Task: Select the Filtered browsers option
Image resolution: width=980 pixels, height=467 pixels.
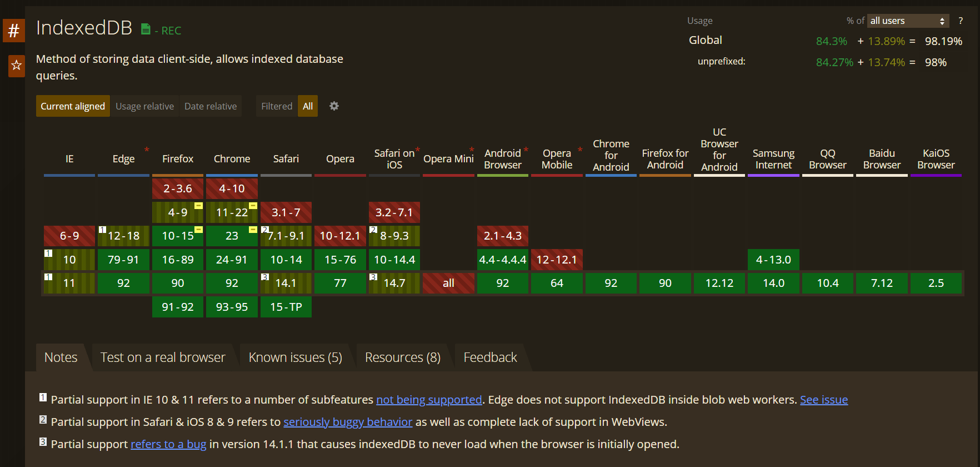Action: tap(277, 106)
